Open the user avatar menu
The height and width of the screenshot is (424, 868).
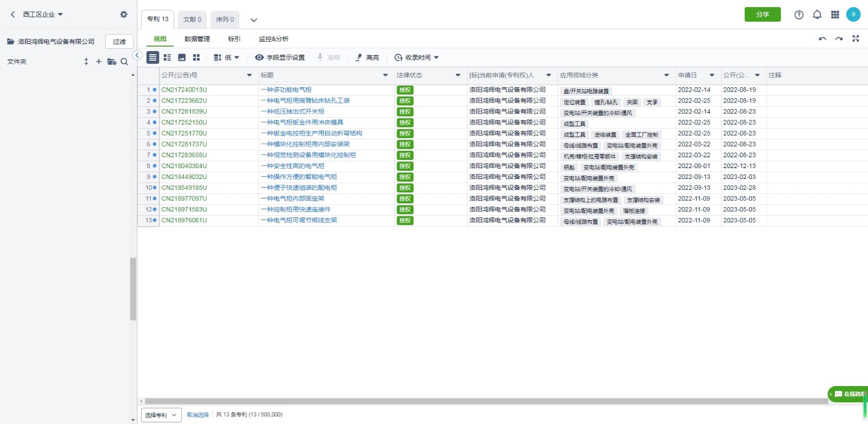(853, 15)
